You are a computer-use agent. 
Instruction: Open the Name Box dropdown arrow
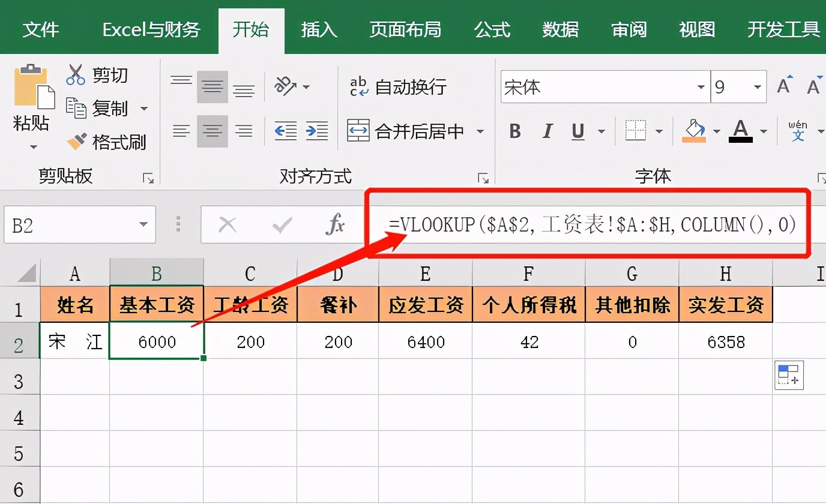click(143, 225)
